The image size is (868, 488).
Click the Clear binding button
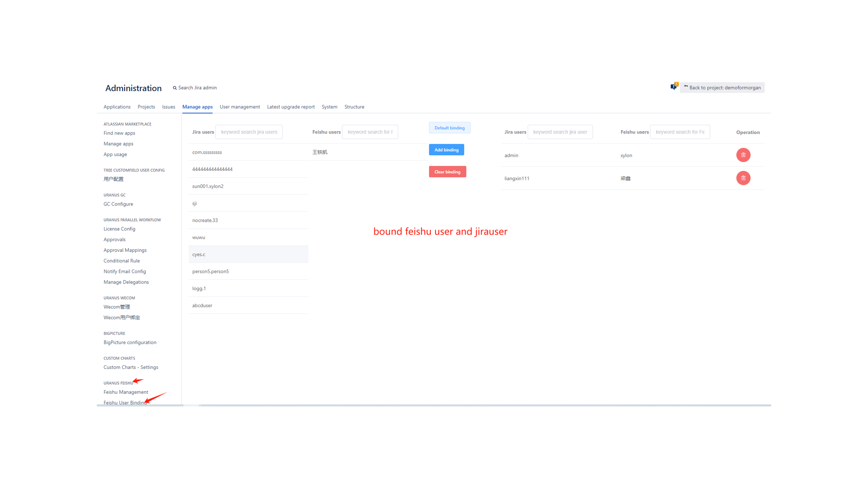pos(448,172)
